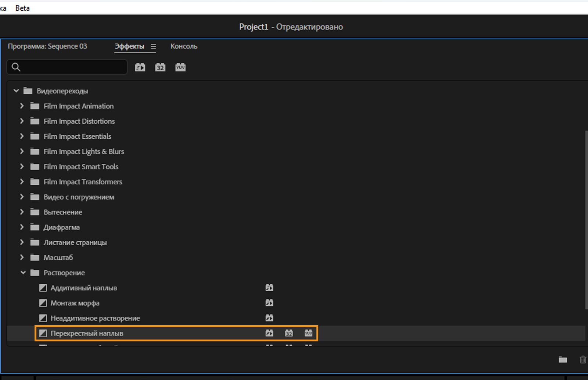Image resolution: width=588 pixels, height=380 pixels.
Task: Click the folder icon next to Листание страницы
Action: coord(35,242)
